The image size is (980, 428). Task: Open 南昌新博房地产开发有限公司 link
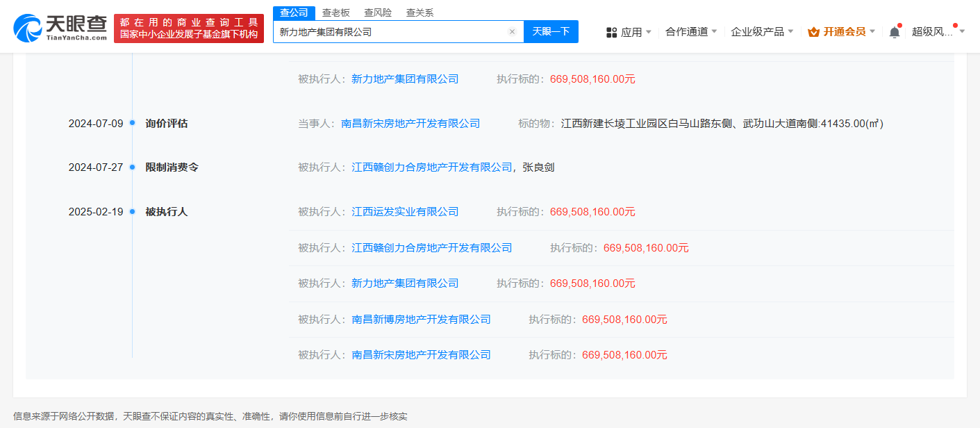coord(421,320)
